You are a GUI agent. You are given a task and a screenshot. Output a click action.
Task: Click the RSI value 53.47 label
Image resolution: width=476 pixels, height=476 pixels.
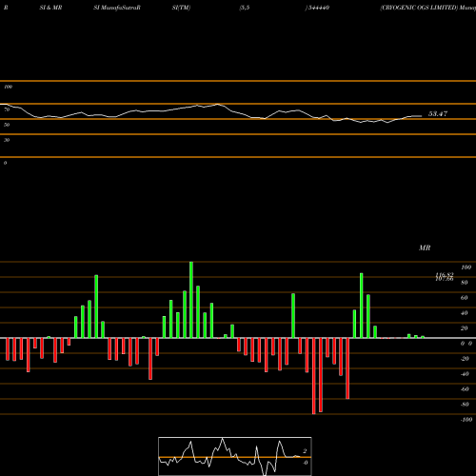438,114
